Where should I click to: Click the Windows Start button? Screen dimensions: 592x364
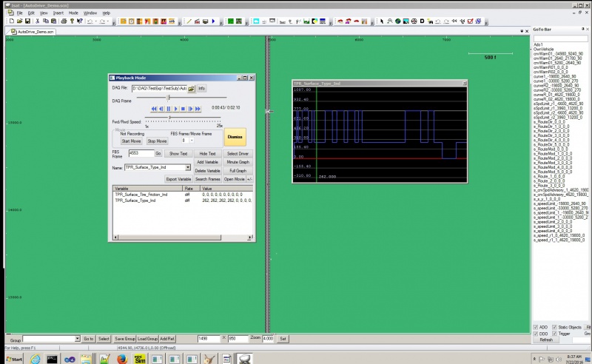click(14, 359)
